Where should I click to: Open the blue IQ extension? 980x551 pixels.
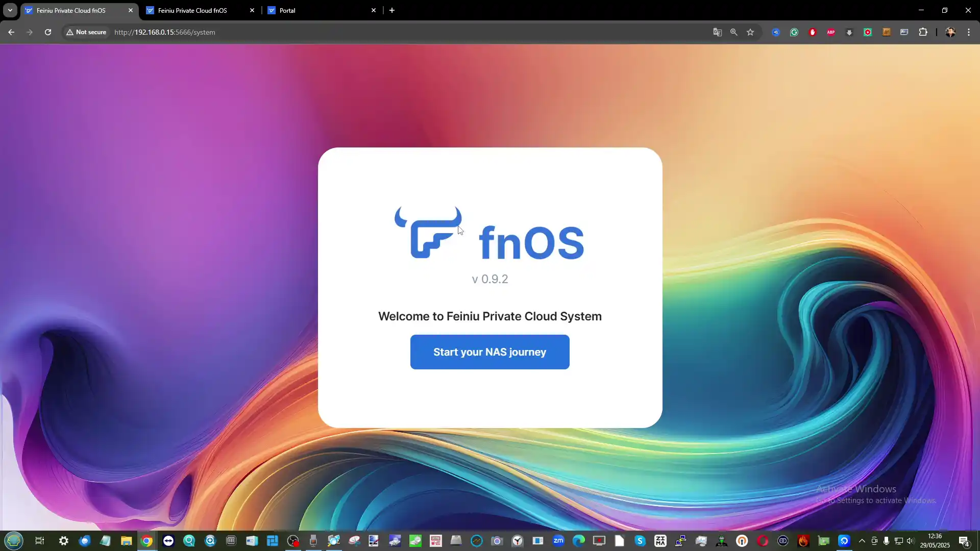click(776, 32)
